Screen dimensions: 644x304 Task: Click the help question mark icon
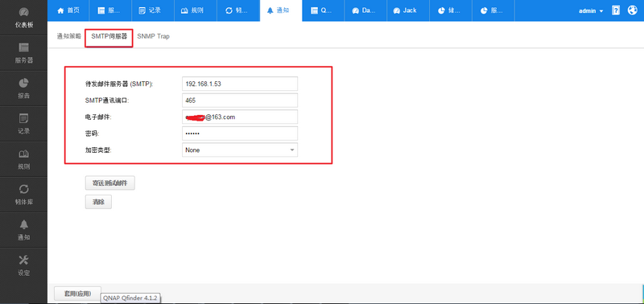pos(615,10)
